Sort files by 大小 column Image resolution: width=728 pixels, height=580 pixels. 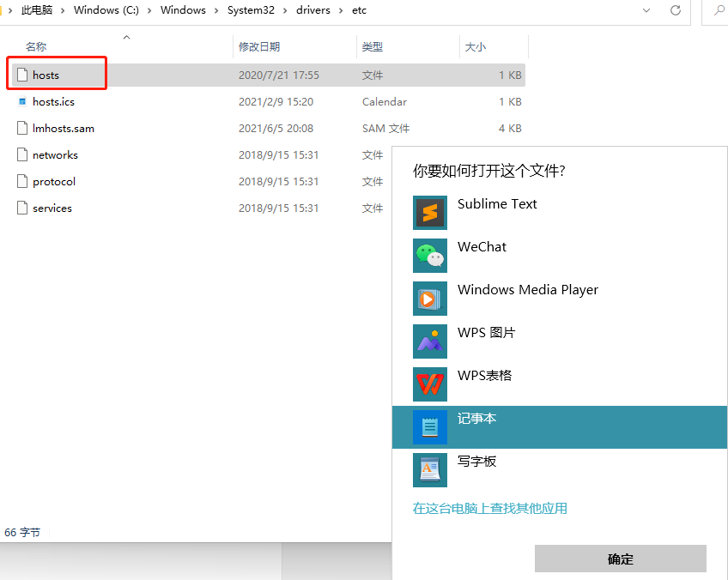tap(476, 46)
